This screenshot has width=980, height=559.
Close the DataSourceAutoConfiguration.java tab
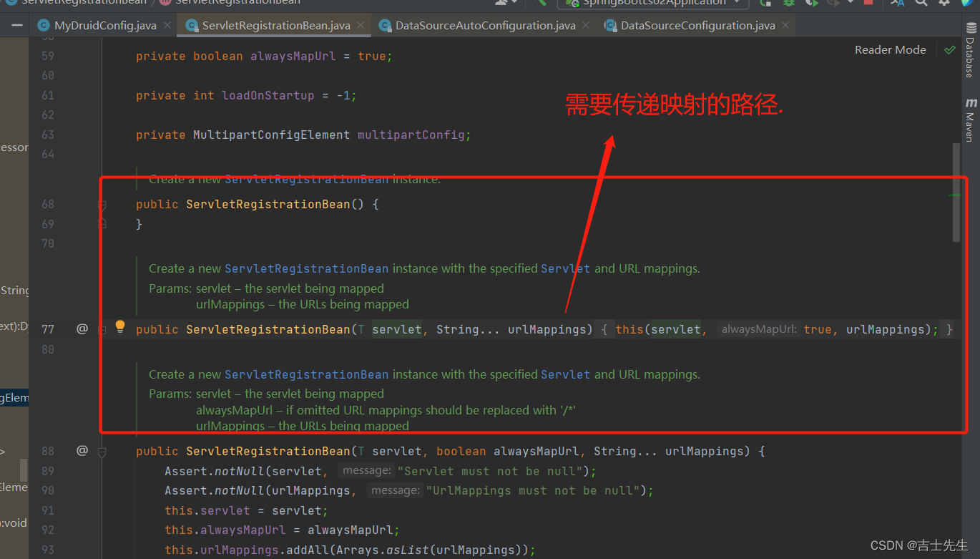(587, 25)
